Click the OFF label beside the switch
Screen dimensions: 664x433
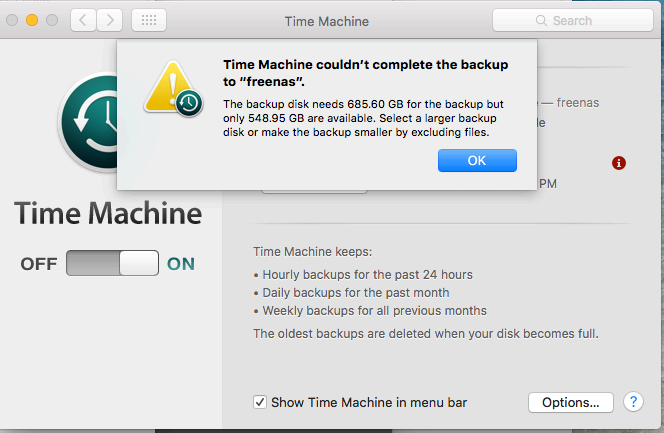[x=39, y=264]
